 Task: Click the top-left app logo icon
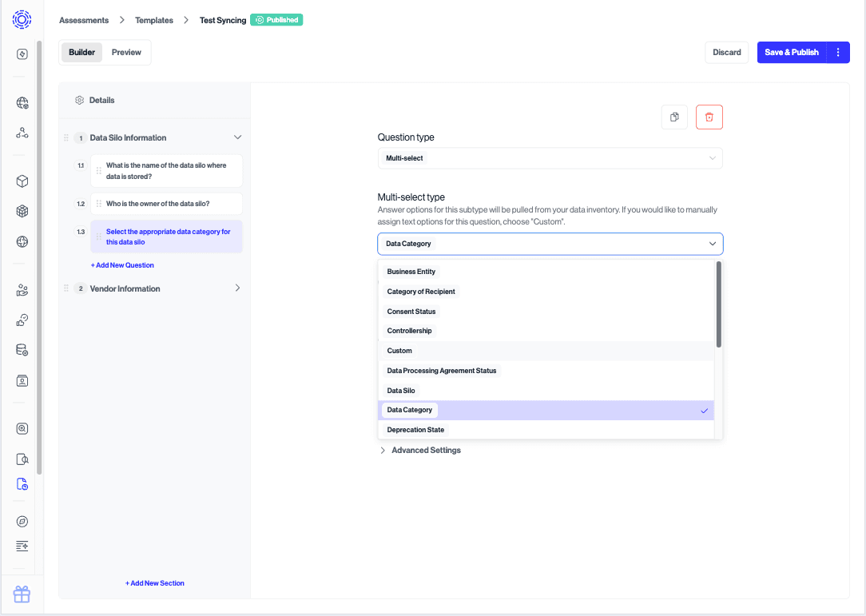coord(22,20)
